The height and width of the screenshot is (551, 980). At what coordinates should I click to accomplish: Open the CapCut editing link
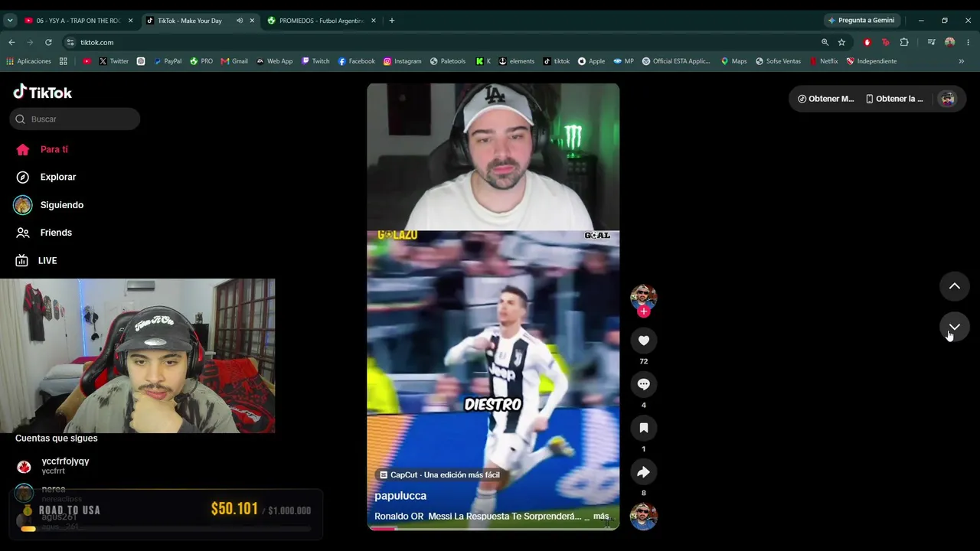pyautogui.click(x=439, y=475)
